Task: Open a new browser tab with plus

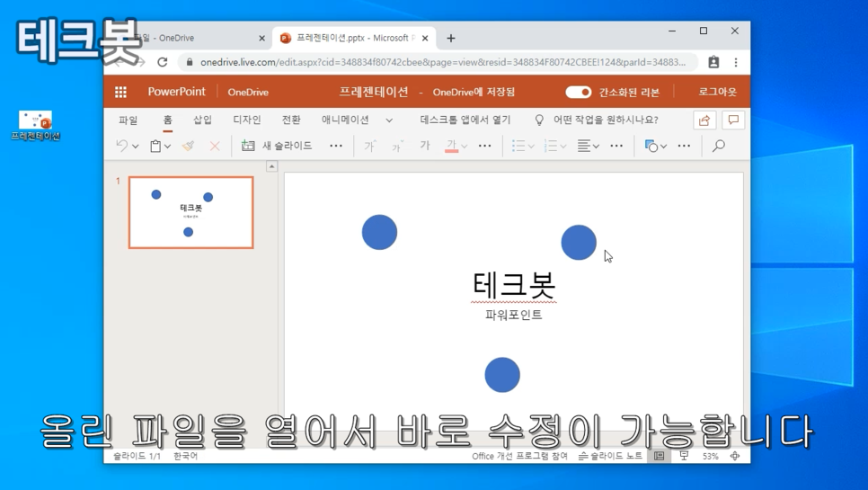Action: coord(451,38)
